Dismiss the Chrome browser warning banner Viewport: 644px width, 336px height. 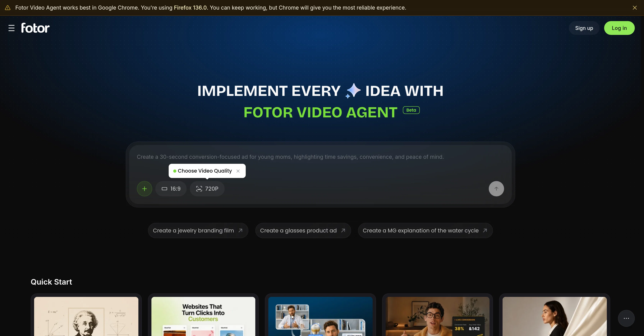click(634, 8)
